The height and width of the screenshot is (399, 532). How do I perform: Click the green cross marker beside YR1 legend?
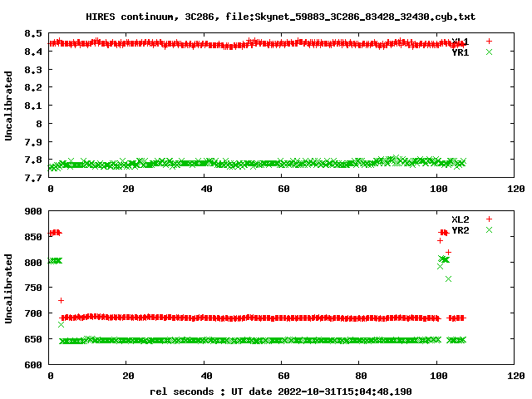(489, 52)
